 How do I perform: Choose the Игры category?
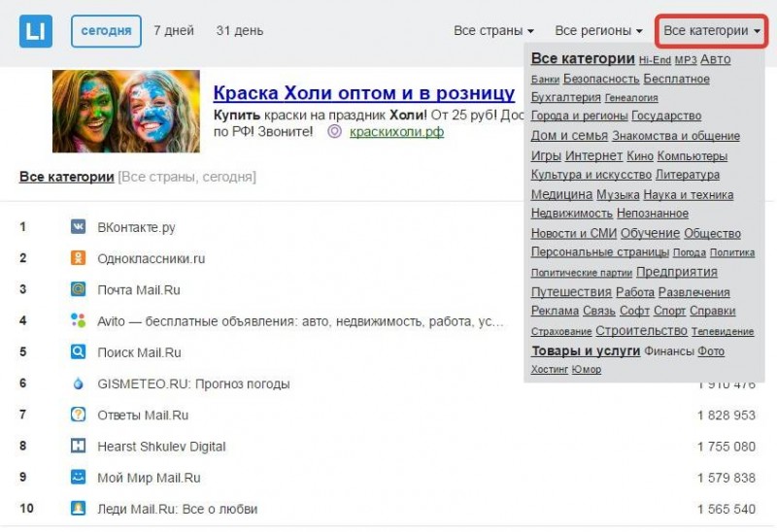point(546,156)
